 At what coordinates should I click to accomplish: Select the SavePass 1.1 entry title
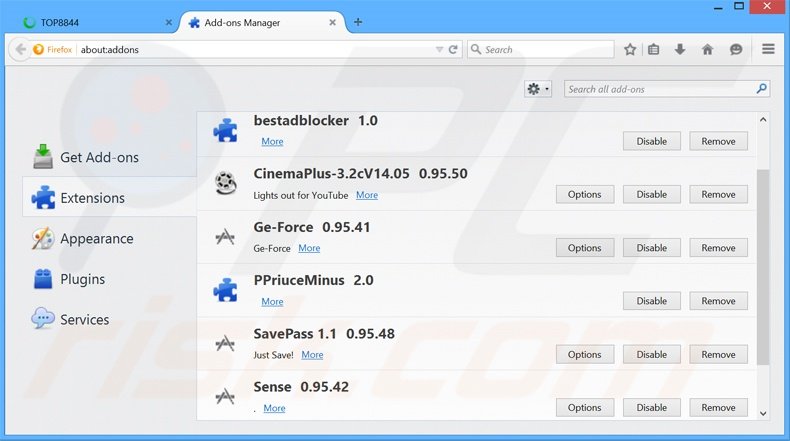(x=324, y=334)
